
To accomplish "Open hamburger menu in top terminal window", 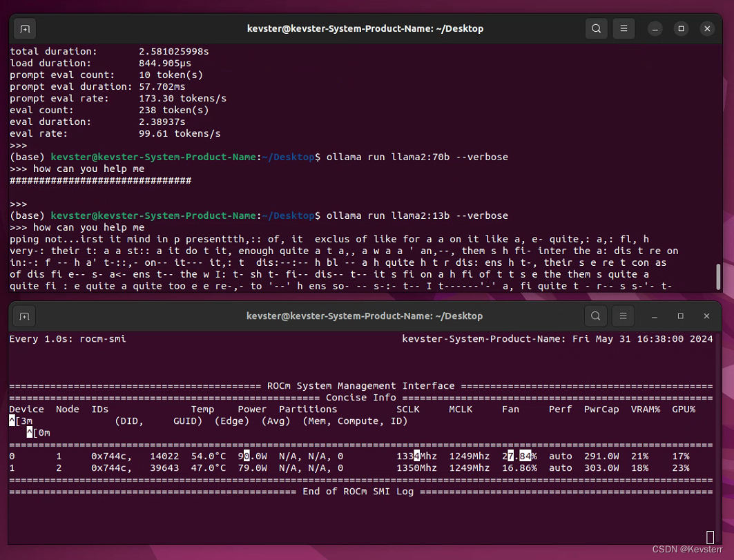I will tap(624, 28).
